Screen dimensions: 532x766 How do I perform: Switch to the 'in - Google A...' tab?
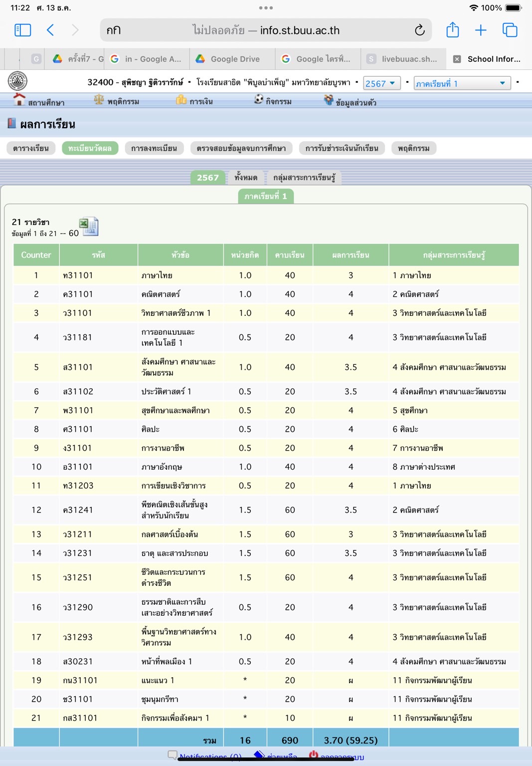(147, 59)
